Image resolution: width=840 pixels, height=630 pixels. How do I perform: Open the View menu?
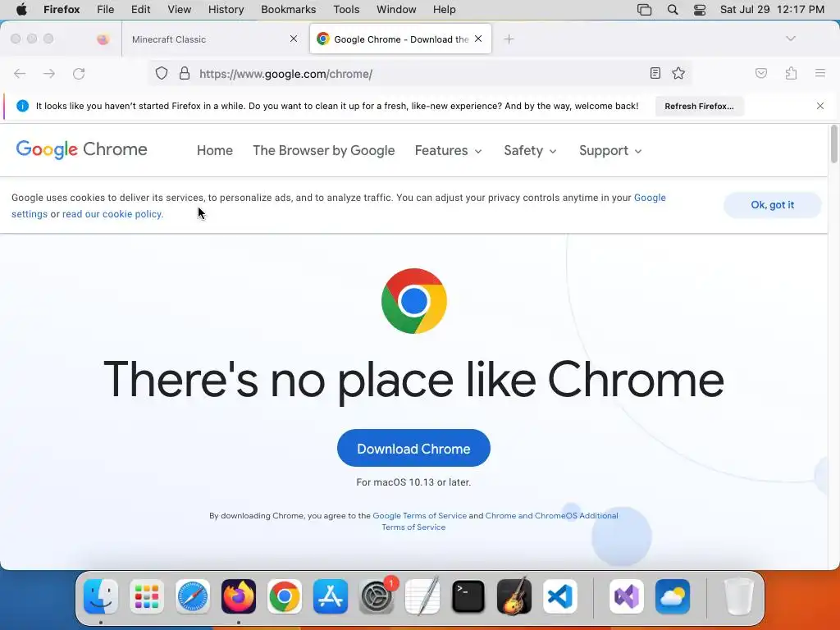point(180,10)
